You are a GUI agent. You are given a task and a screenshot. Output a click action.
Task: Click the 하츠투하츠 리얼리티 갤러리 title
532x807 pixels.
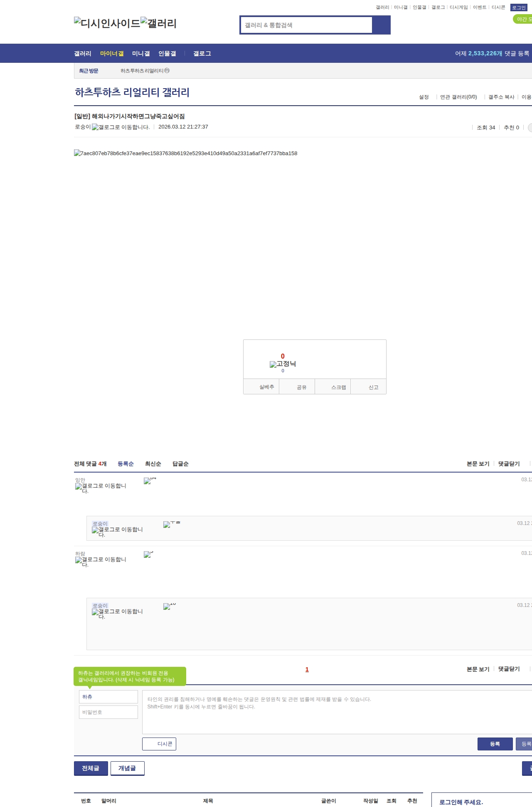132,92
